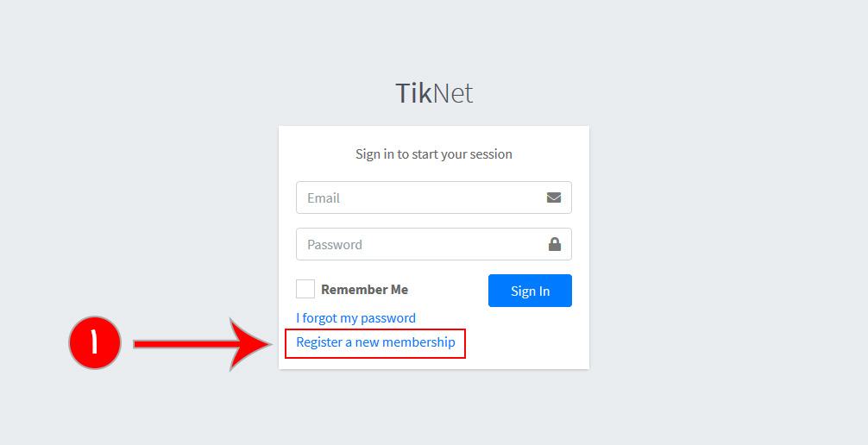Click the light "Net" part of logo
The width and height of the screenshot is (868, 445).
[453, 93]
